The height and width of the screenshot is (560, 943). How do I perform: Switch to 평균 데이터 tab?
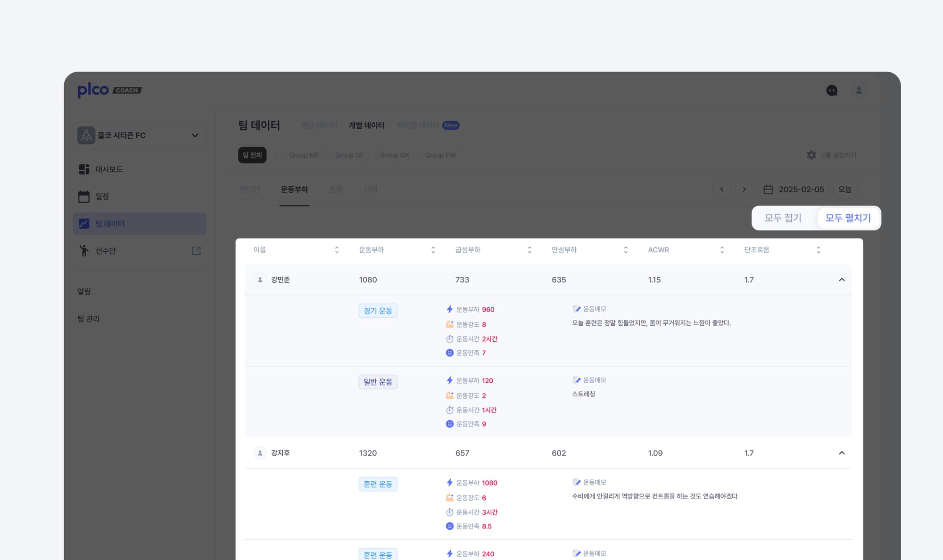(x=319, y=125)
